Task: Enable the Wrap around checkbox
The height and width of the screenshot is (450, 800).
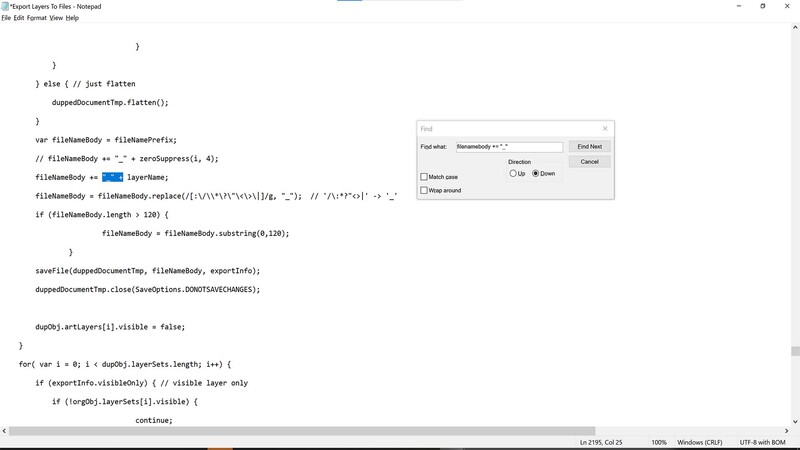Action: point(424,190)
